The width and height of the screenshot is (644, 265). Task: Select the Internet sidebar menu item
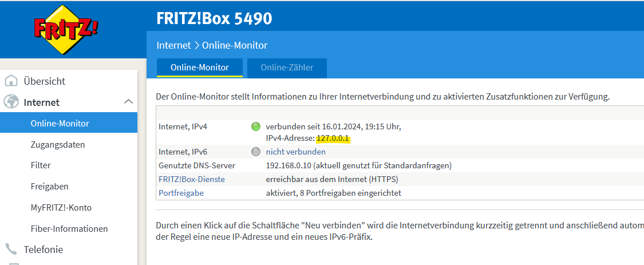(41, 102)
